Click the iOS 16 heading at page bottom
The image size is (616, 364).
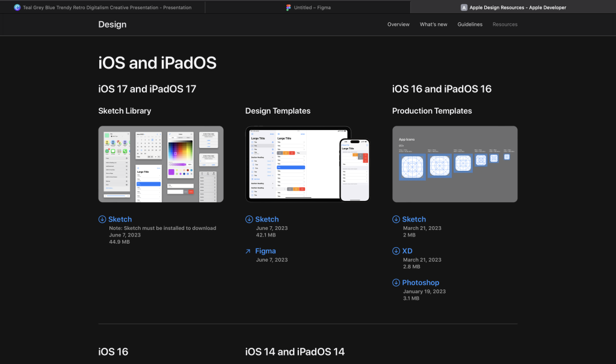(x=113, y=351)
